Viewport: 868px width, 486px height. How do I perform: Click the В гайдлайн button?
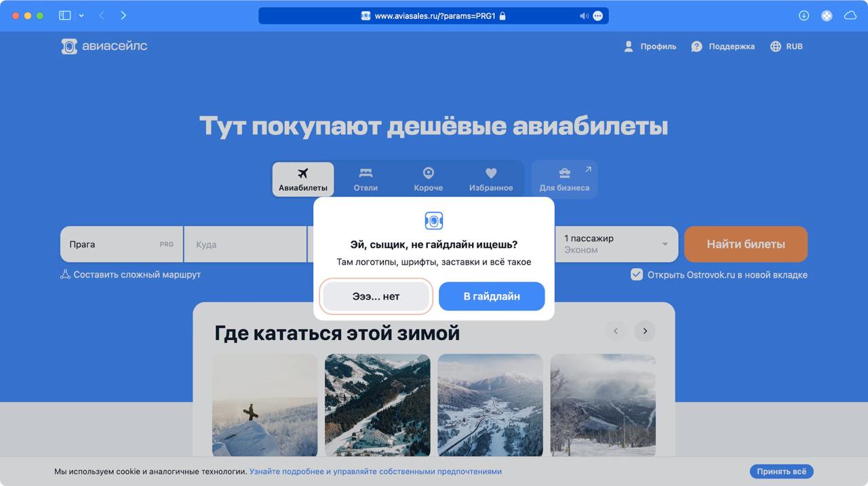coord(491,296)
